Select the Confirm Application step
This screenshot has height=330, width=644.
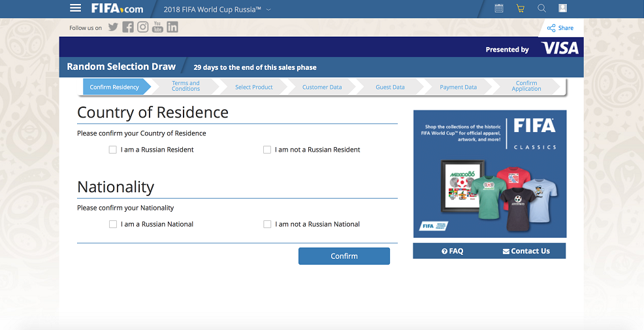click(526, 86)
